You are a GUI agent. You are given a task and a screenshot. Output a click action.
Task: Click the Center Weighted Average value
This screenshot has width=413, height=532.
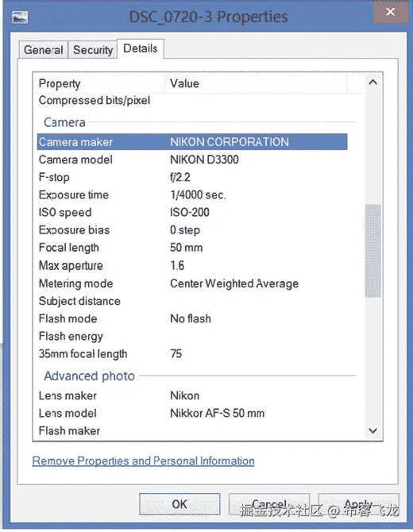coord(234,283)
